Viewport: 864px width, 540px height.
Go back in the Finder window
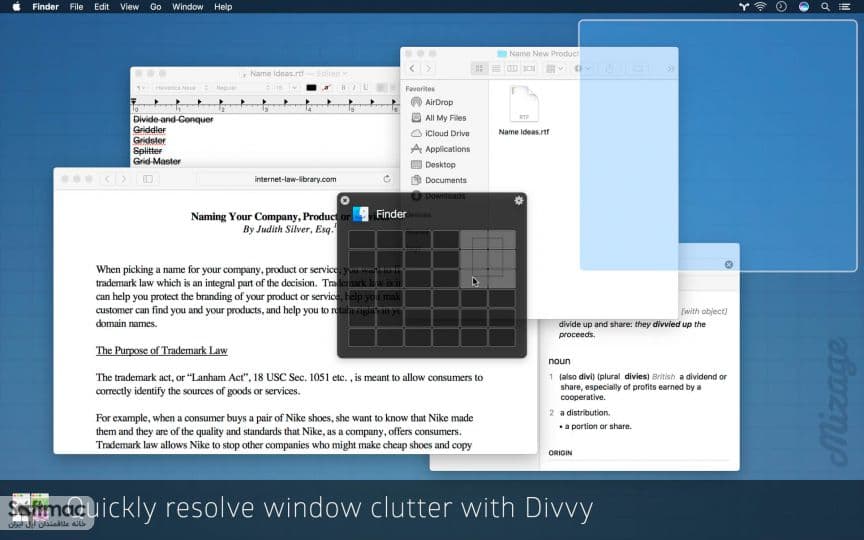click(x=412, y=68)
